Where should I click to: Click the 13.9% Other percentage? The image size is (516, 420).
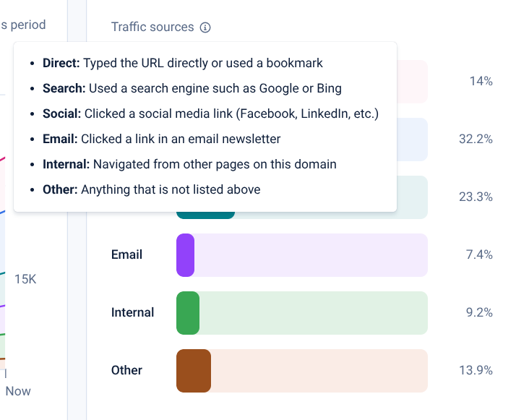pyautogui.click(x=476, y=370)
